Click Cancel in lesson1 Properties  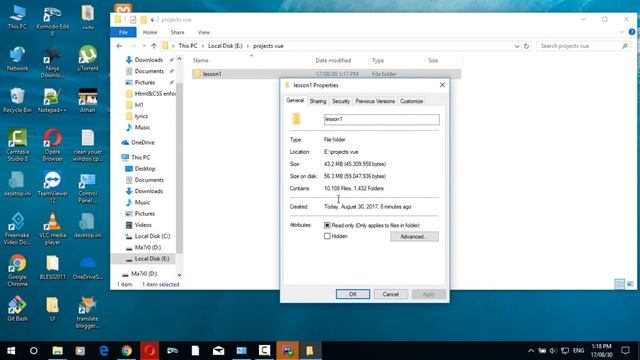click(x=391, y=294)
